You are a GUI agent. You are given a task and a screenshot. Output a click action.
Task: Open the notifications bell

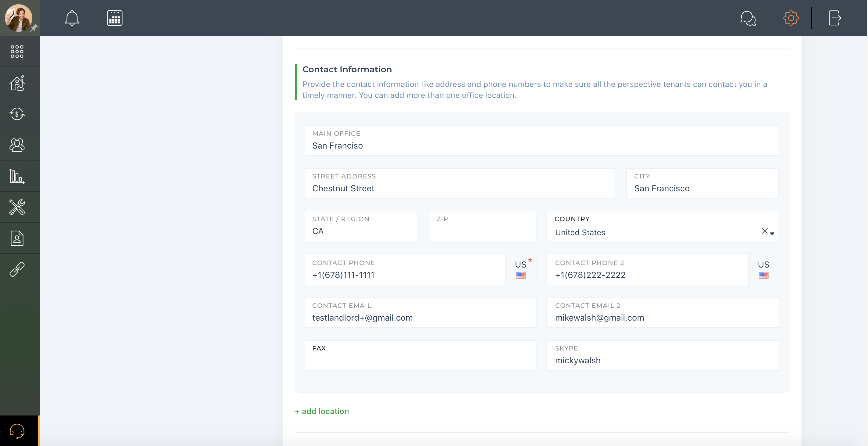pyautogui.click(x=72, y=18)
